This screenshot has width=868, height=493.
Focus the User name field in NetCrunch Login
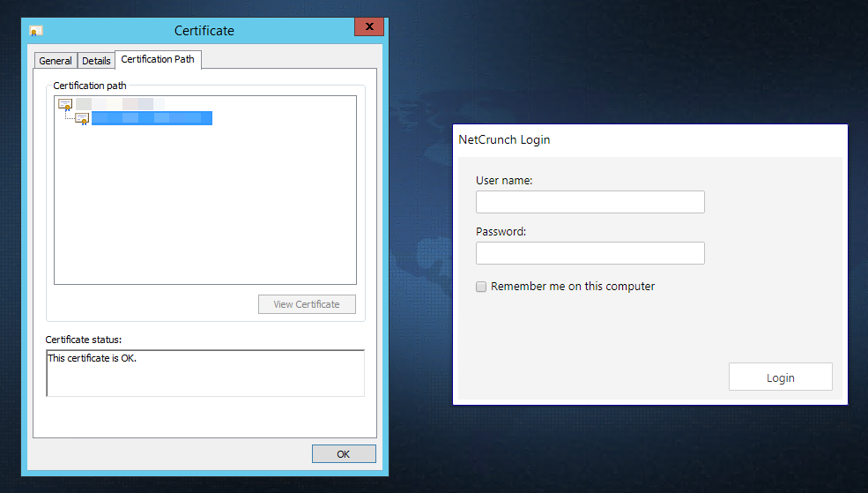pyautogui.click(x=590, y=202)
